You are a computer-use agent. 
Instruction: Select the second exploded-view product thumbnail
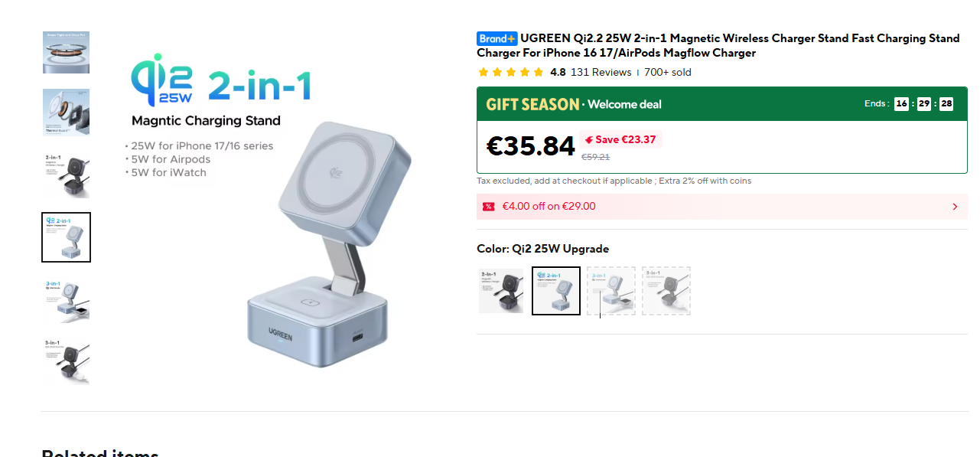66,113
